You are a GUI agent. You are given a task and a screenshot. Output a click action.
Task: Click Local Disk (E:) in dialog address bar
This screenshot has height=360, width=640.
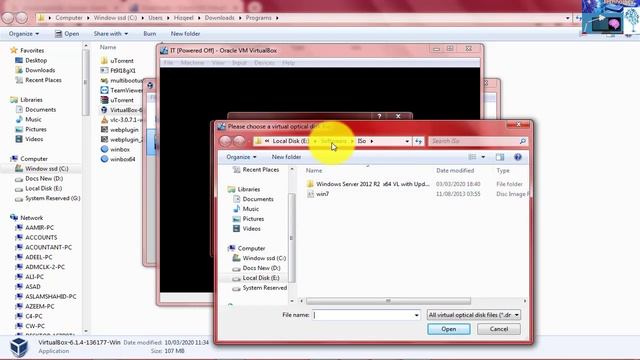click(x=290, y=141)
